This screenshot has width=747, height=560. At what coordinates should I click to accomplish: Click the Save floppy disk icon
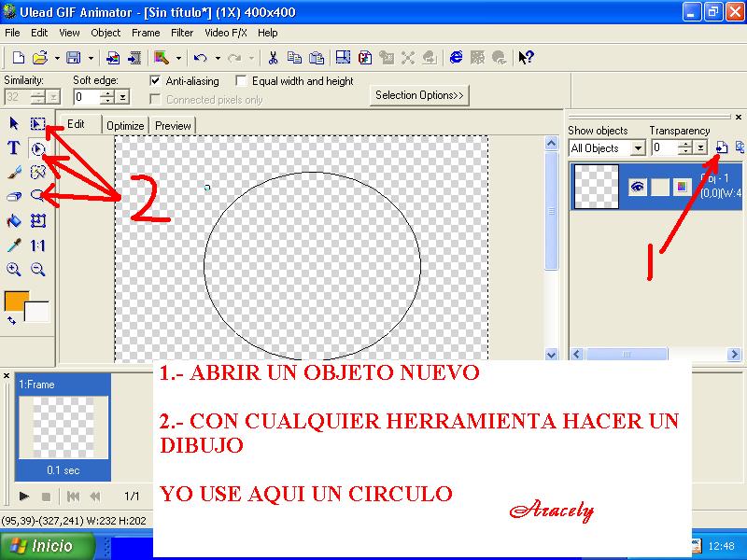click(74, 58)
